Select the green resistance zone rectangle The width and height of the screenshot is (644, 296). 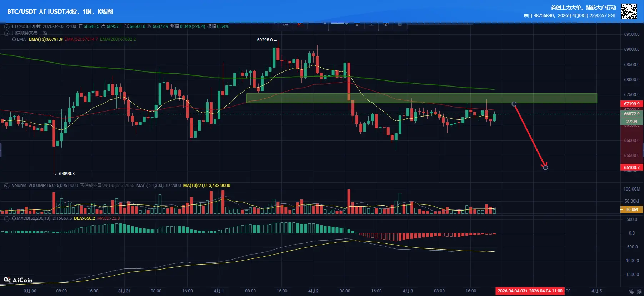(x=421, y=98)
